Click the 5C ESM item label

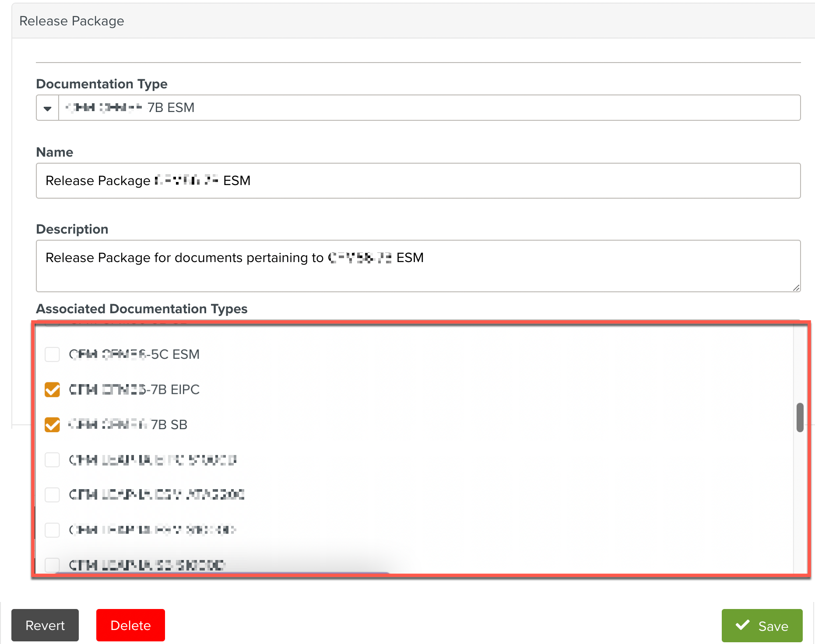click(134, 354)
